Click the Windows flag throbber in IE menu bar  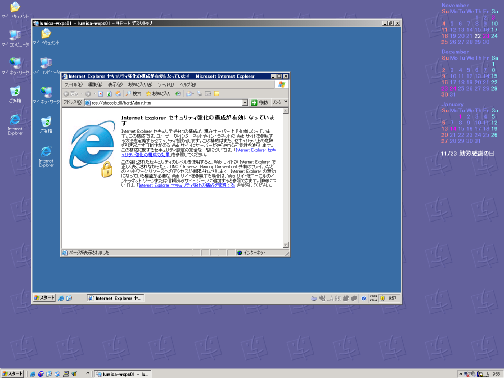pyautogui.click(x=282, y=85)
